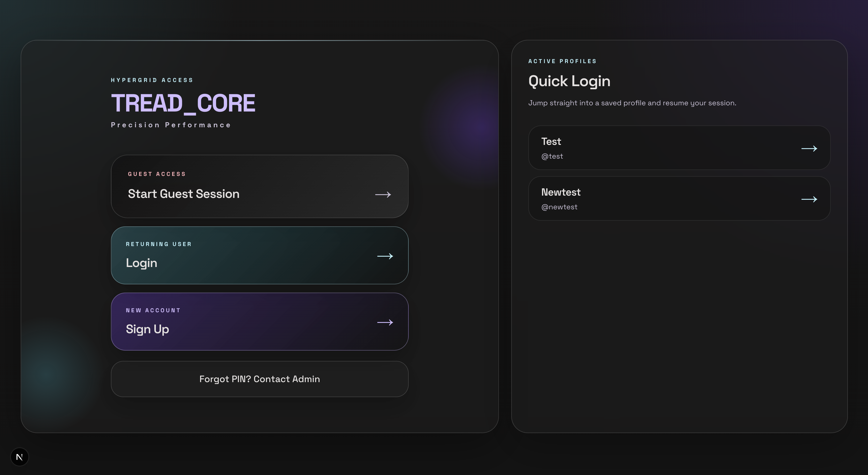868x475 pixels.
Task: Click the NEW ACCOUNT label
Action: point(153,310)
